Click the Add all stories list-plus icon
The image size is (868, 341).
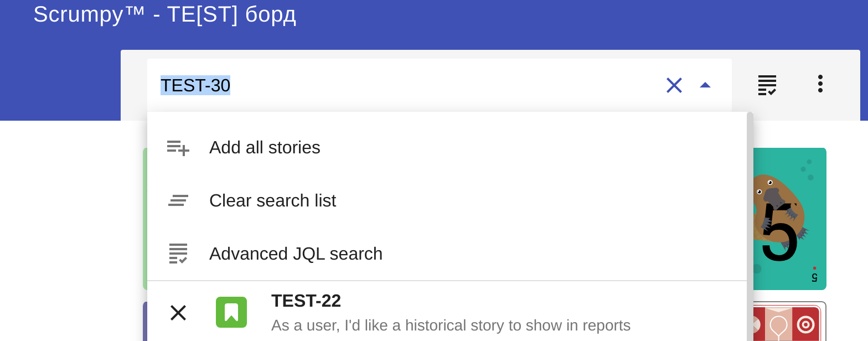(x=178, y=148)
